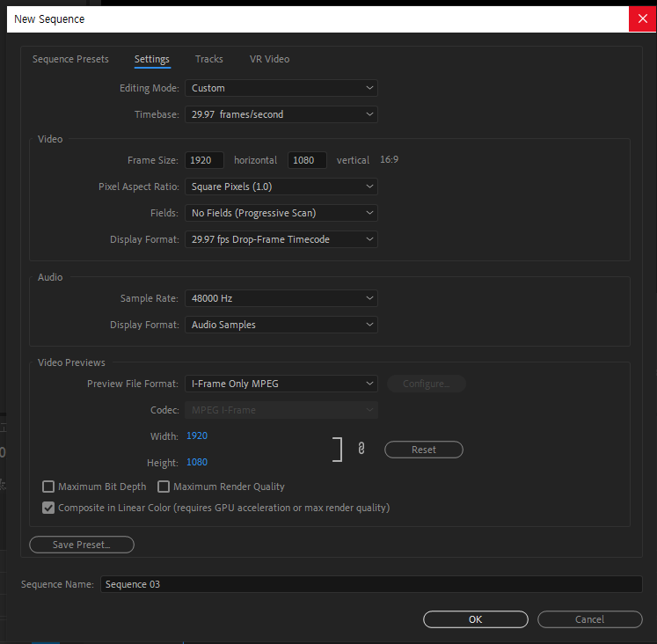Click the vertical frame size field
The width and height of the screenshot is (657, 644).
coord(307,160)
